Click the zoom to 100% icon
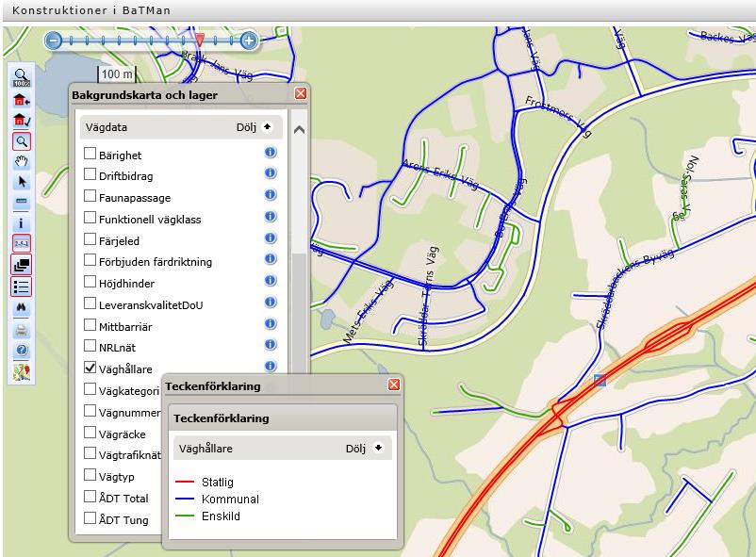 [x=22, y=78]
